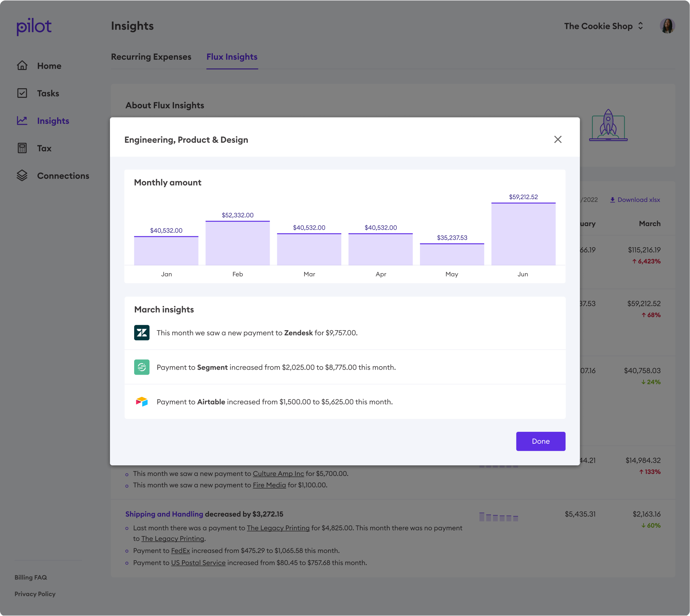Switch to Recurring Expenses tab
Image resolution: width=690 pixels, height=616 pixels.
point(151,57)
